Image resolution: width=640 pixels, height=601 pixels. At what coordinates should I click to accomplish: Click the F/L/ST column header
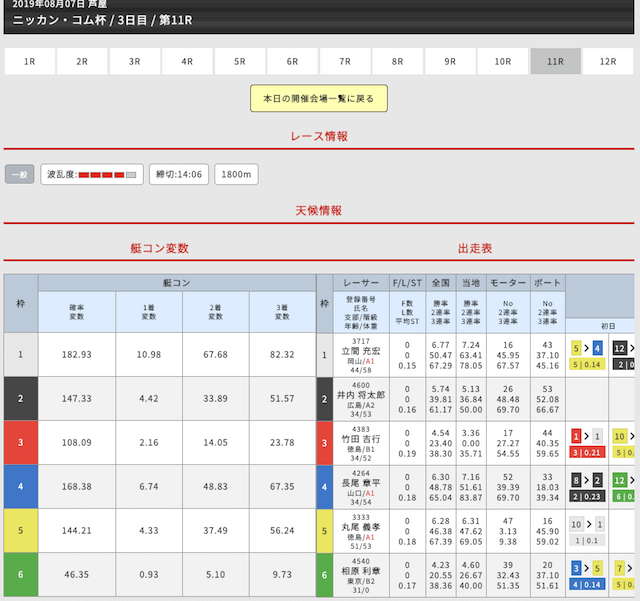tap(407, 283)
